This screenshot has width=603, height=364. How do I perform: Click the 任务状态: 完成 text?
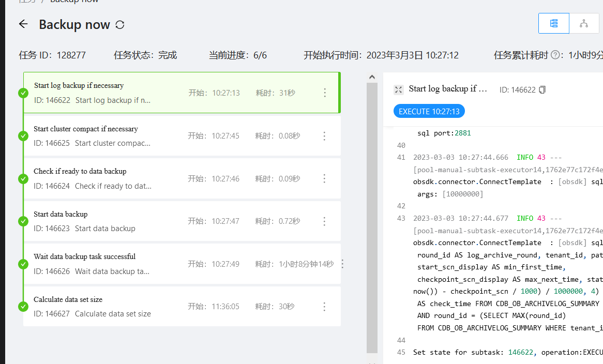[x=145, y=55]
